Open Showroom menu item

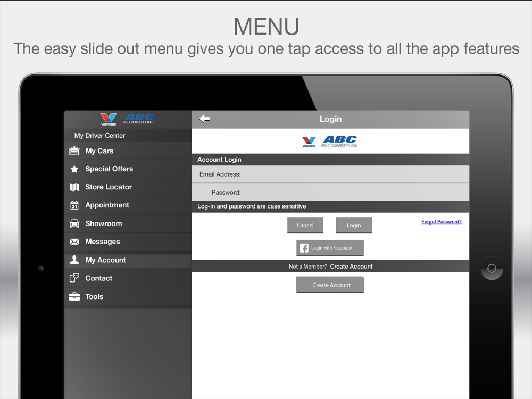click(x=128, y=223)
